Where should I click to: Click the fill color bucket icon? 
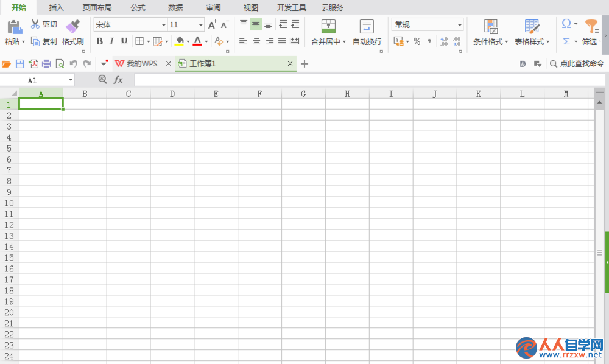[x=180, y=41]
